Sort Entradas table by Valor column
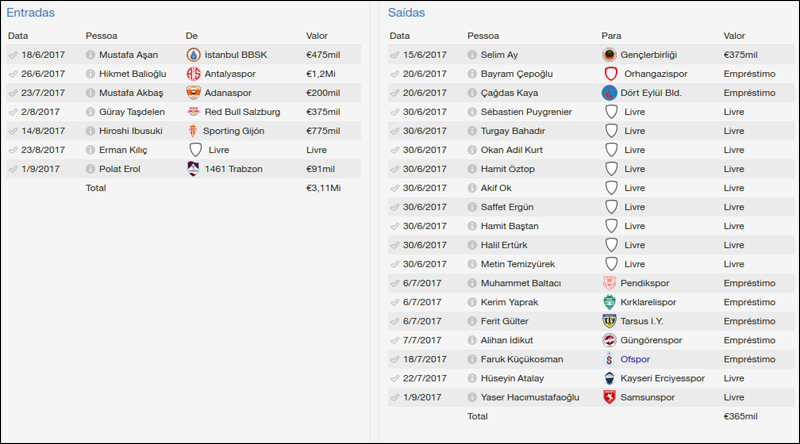800x444 pixels. (317, 35)
